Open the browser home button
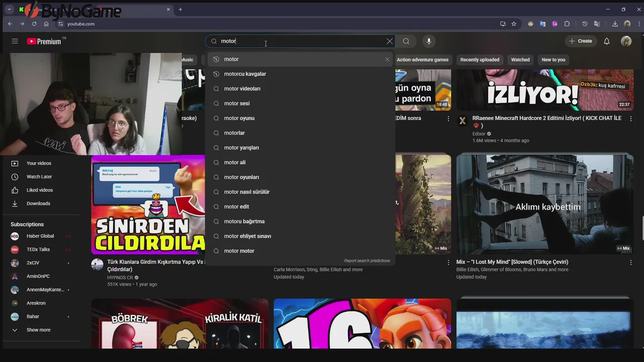 tap(46, 24)
